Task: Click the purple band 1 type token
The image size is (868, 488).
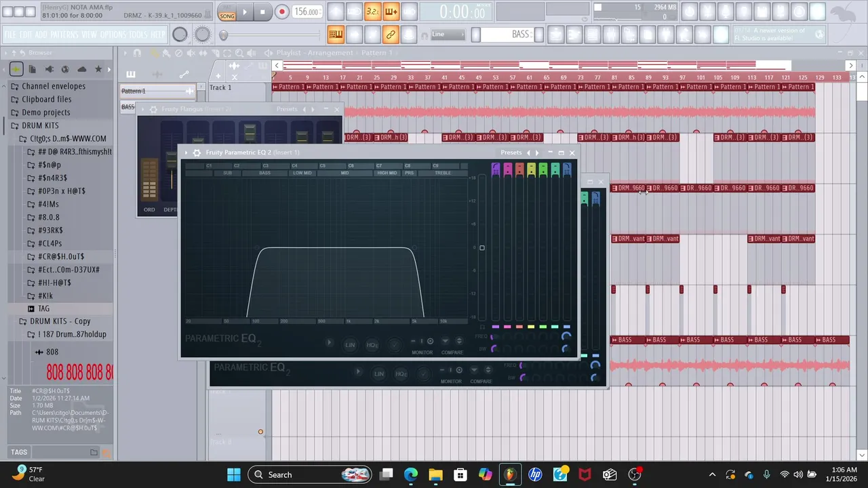Action: click(496, 169)
